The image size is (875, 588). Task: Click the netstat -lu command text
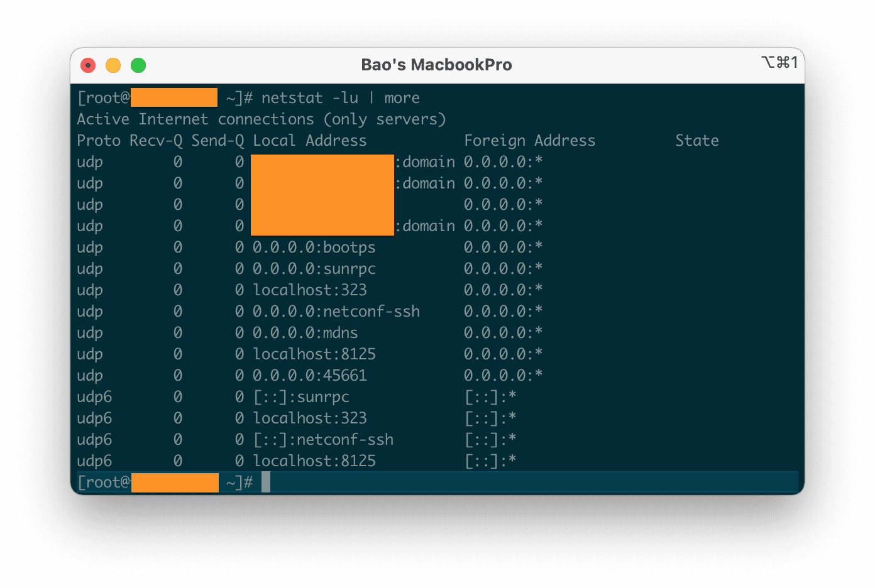tap(309, 98)
